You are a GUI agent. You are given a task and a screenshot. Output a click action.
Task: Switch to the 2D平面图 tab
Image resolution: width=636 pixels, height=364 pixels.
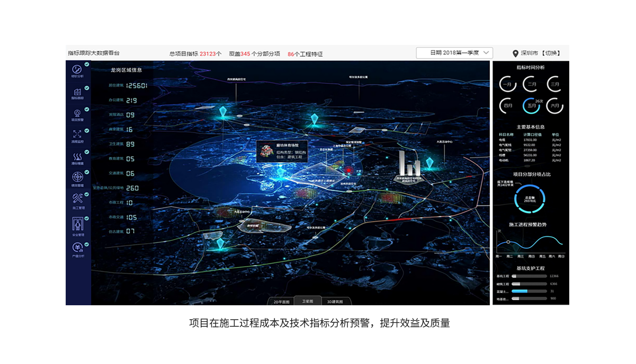point(281,302)
